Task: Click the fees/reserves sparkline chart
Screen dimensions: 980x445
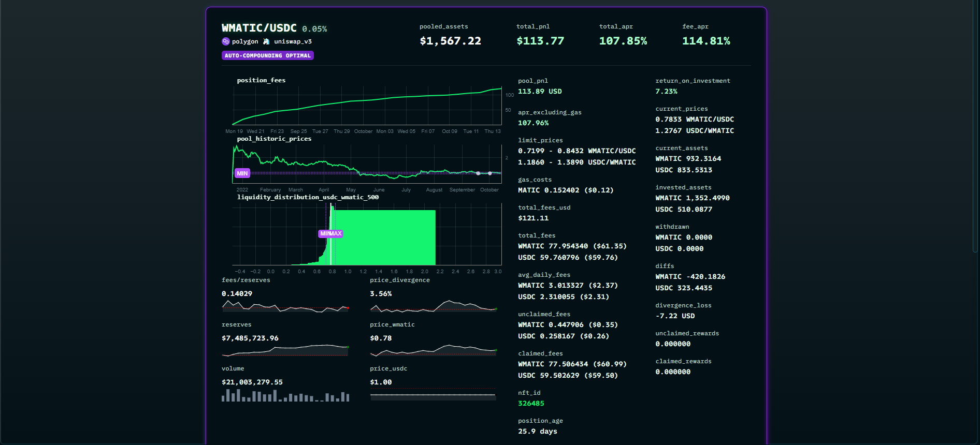Action: tap(285, 307)
